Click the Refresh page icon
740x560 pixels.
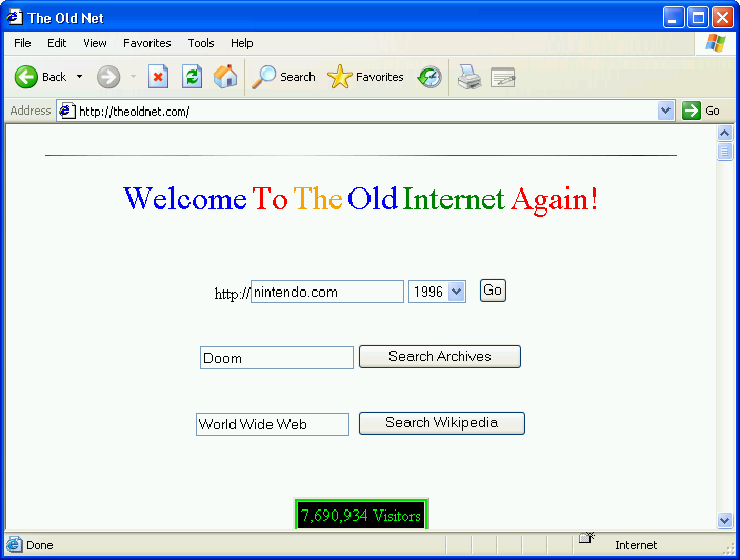click(x=192, y=77)
